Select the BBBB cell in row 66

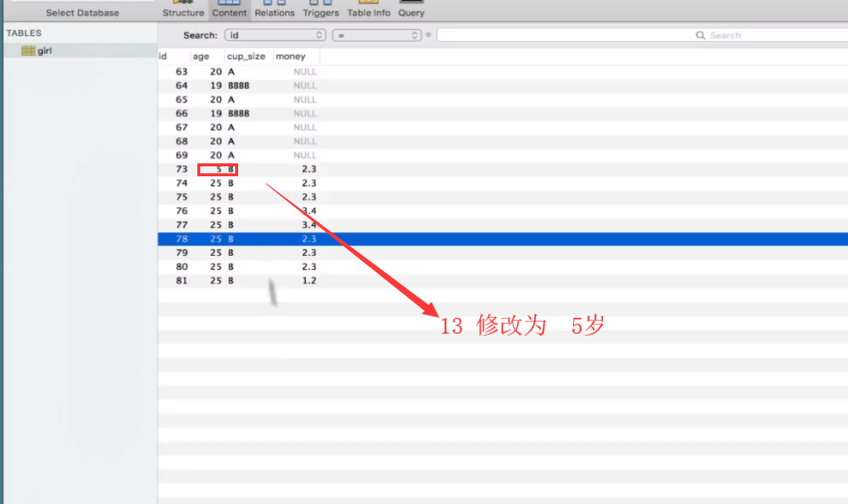pos(238,114)
